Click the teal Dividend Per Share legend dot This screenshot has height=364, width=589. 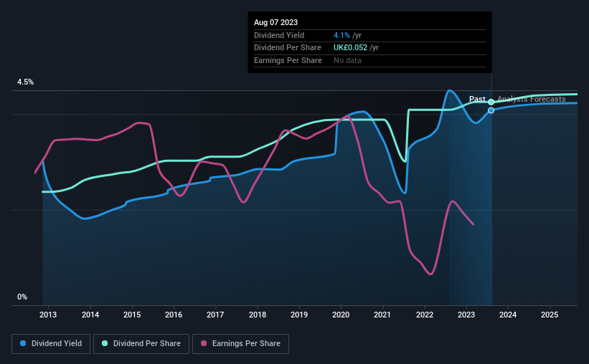105,343
